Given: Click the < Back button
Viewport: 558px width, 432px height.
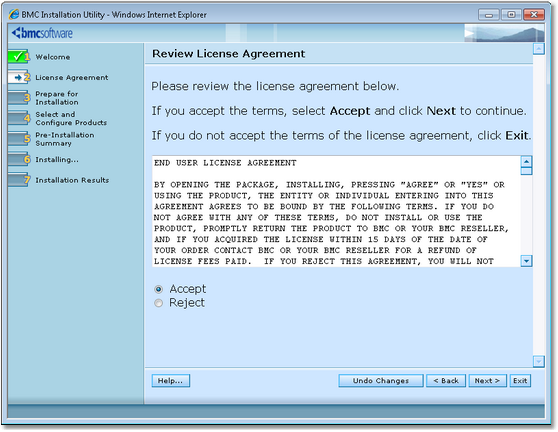Looking at the screenshot, I should coord(446,381).
